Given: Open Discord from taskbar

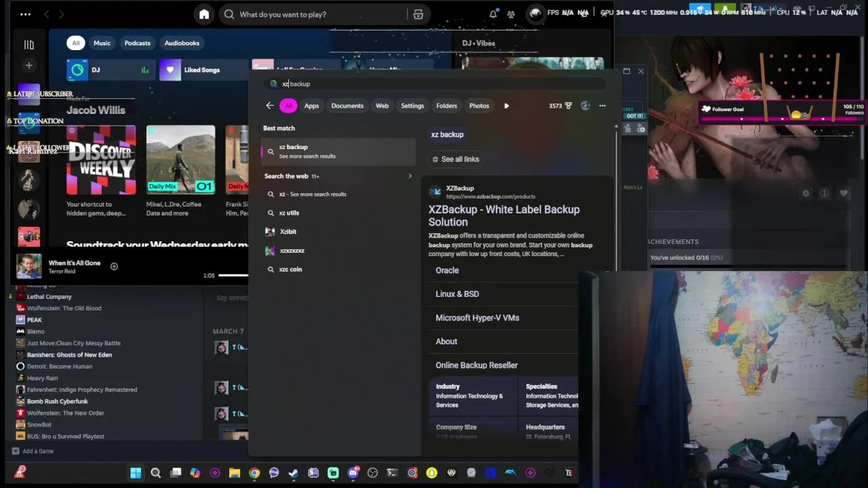Looking at the screenshot, I should pyautogui.click(x=353, y=473).
